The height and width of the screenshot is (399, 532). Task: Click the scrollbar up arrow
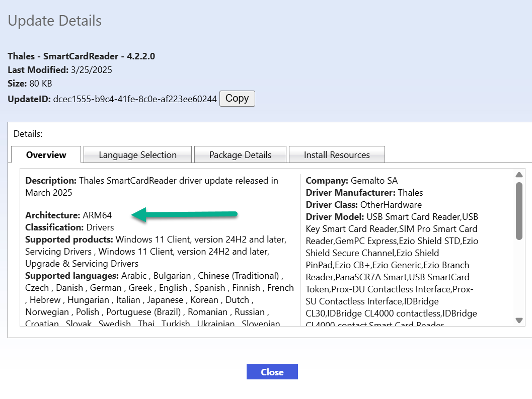[519, 175]
